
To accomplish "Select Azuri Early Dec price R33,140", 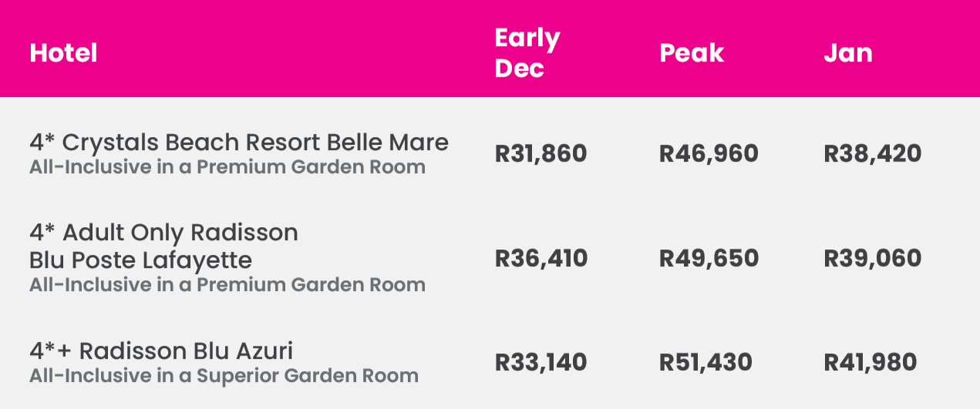I will 541,362.
